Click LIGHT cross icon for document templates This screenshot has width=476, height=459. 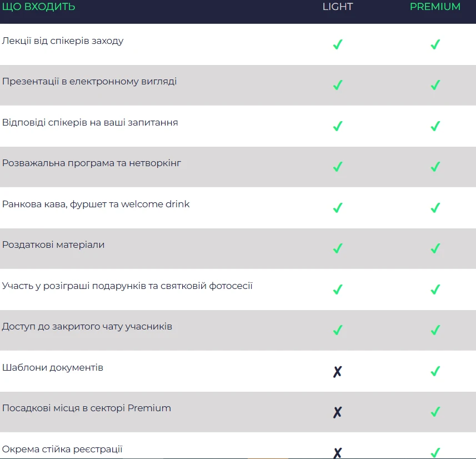pos(337,371)
